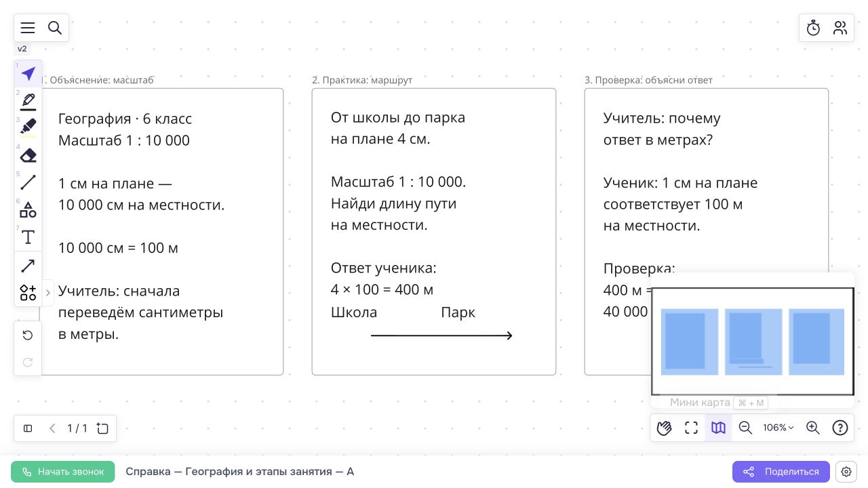Select the pointer arrow tool
868x488 pixels.
coord(28,73)
